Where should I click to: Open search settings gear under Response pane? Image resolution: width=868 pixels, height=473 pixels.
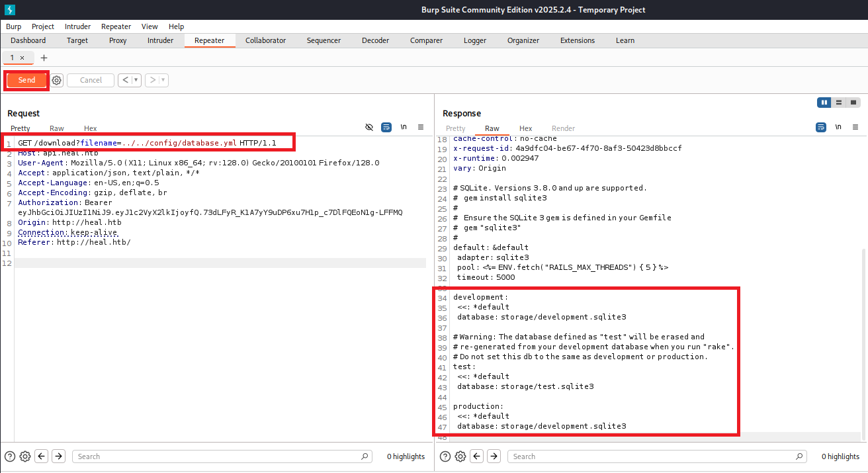[x=460, y=456]
